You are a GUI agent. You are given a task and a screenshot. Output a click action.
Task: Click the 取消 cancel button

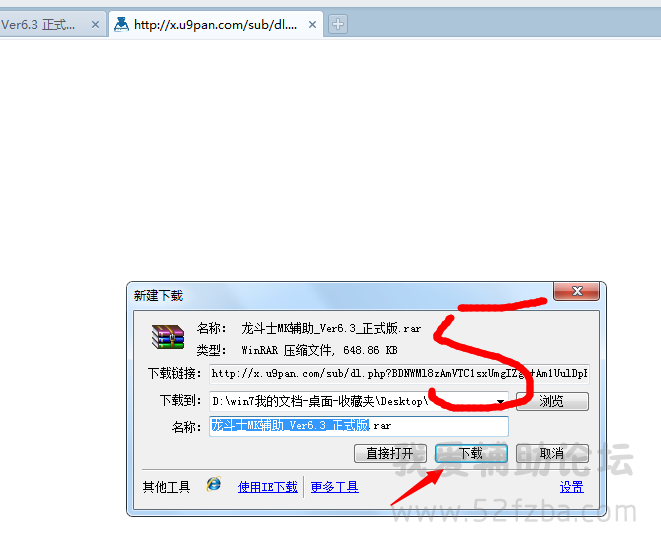tap(552, 453)
